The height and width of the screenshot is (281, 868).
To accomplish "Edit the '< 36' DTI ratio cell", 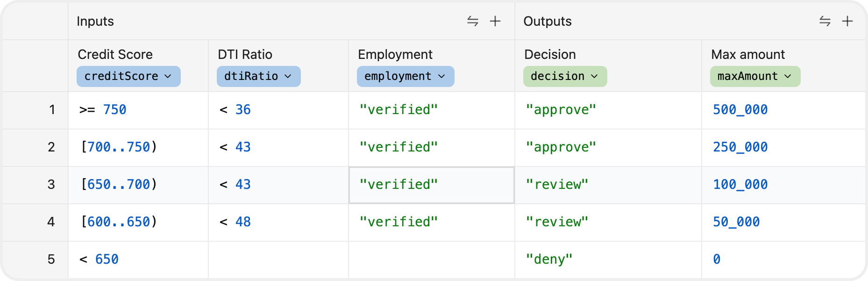I will pos(278,110).
